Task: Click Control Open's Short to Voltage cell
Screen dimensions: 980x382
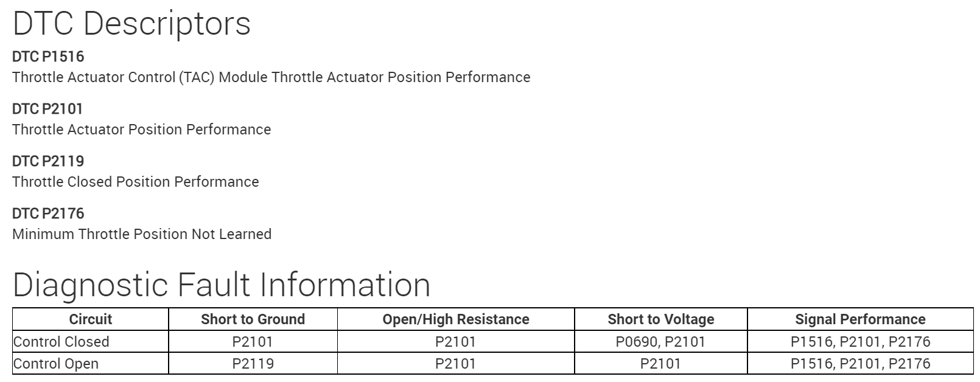Action: coord(660,364)
